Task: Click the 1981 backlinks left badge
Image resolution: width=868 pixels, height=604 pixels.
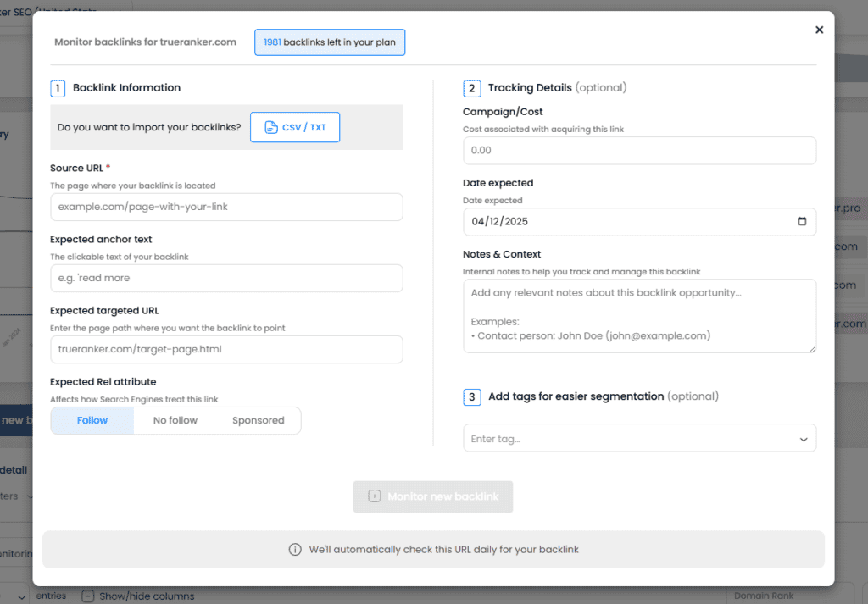Action: pos(330,42)
